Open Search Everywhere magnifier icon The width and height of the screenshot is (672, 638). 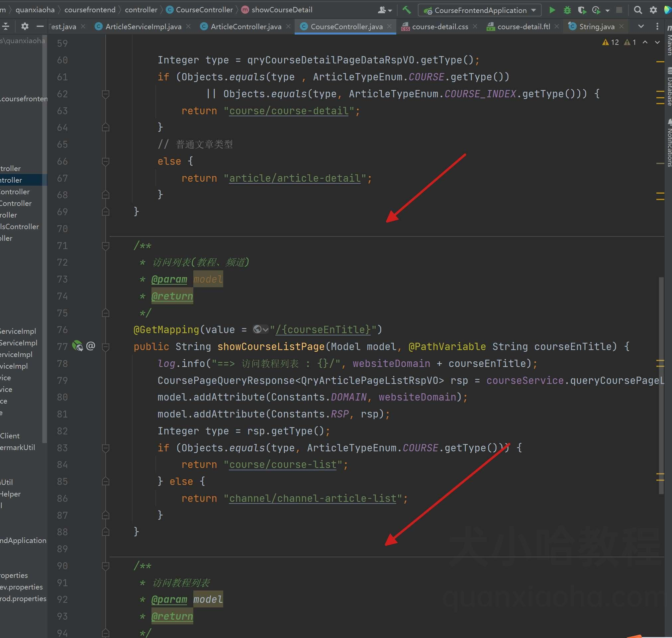coord(638,10)
